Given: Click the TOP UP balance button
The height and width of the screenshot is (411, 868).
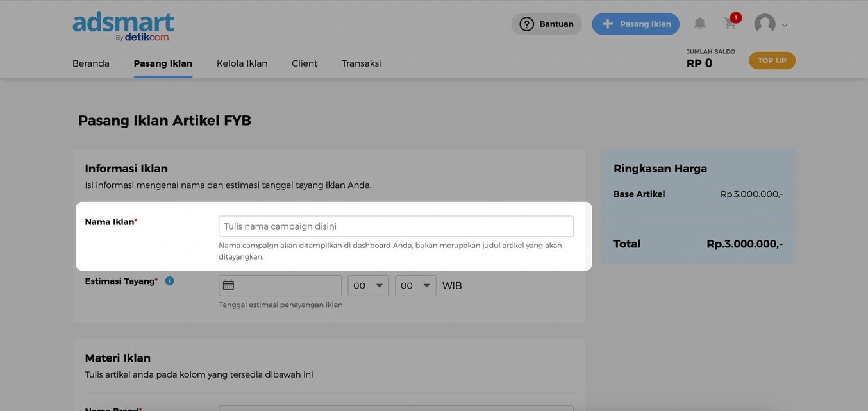Looking at the screenshot, I should point(772,61).
